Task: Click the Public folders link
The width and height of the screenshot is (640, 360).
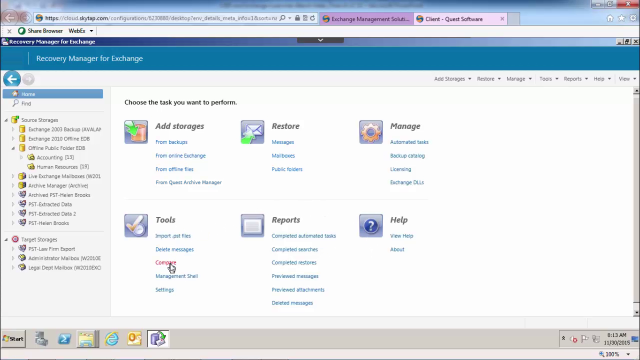Action: tap(287, 169)
